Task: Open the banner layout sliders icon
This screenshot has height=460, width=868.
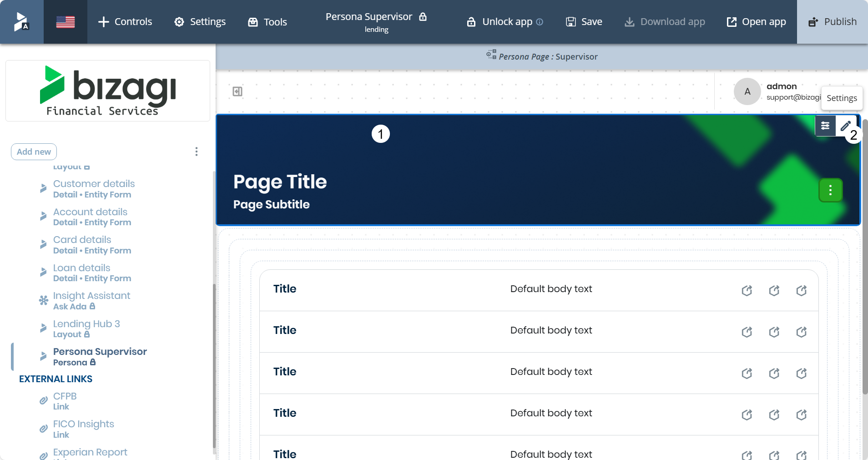Action: [826, 126]
